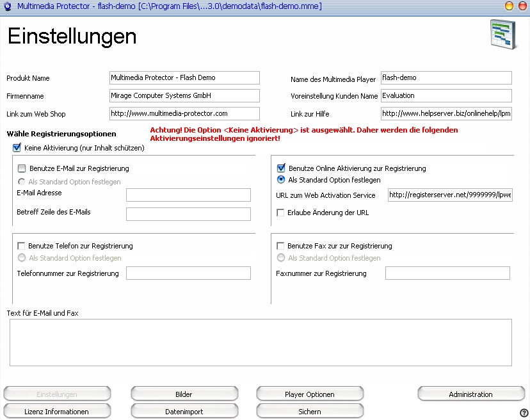Click the Text für E-Mail und Fax textarea
This screenshot has height=420, width=530.
coord(261,343)
